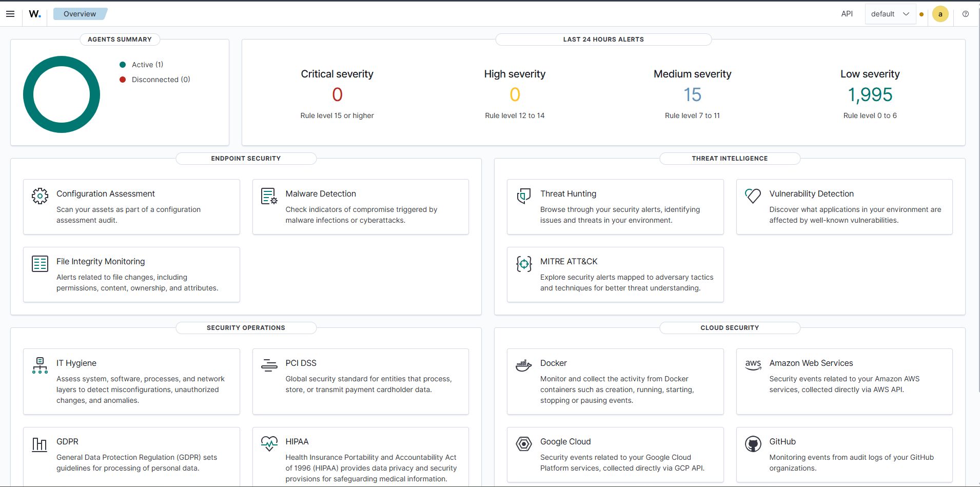Click the Wazuh logo home icon
Viewport: 980px width, 487px height.
(35, 14)
